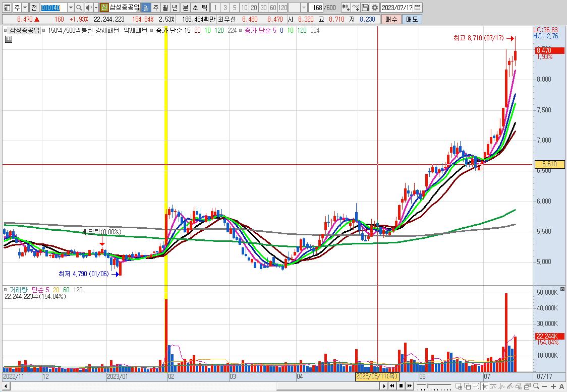The width and height of the screenshot is (567, 392).
Task: Expand the stock code history dropdown
Action: click(x=71, y=7)
